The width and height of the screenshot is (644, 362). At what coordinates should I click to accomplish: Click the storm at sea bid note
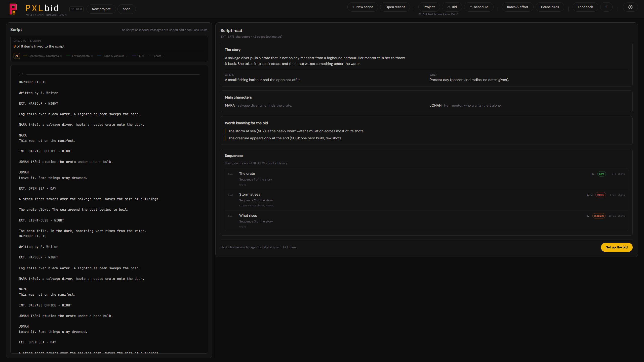coord(296,131)
